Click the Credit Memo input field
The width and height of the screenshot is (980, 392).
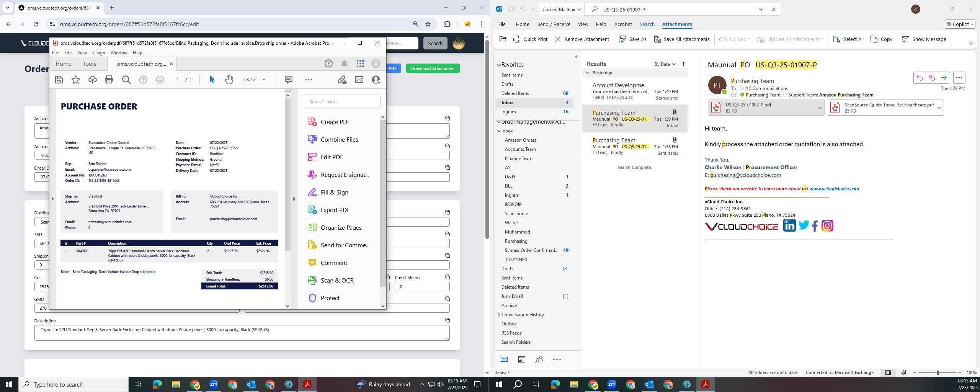coord(422,287)
